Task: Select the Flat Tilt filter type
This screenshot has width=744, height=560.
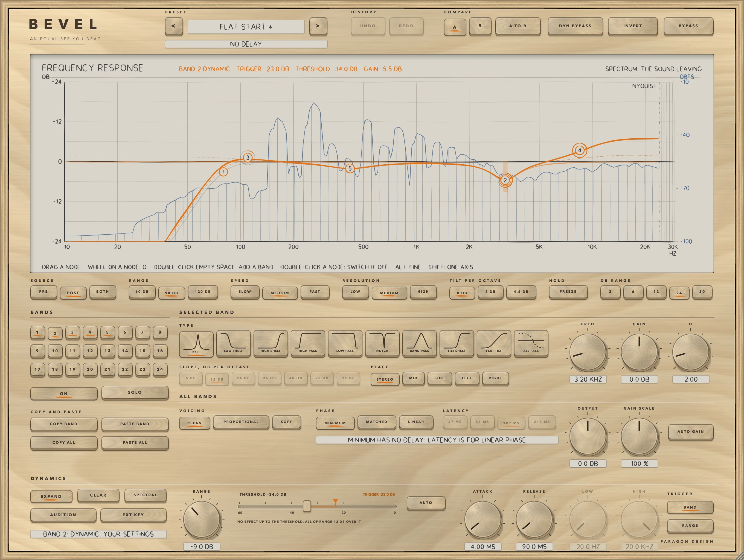Action: click(494, 343)
